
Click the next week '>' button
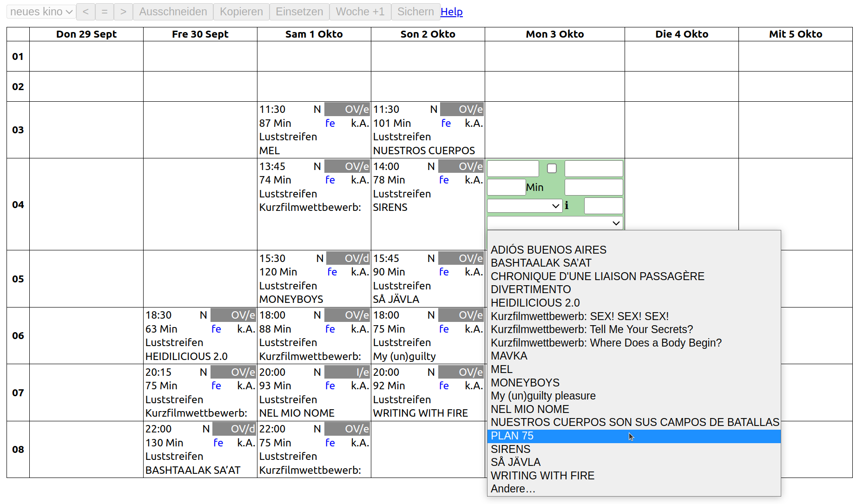pos(123,12)
